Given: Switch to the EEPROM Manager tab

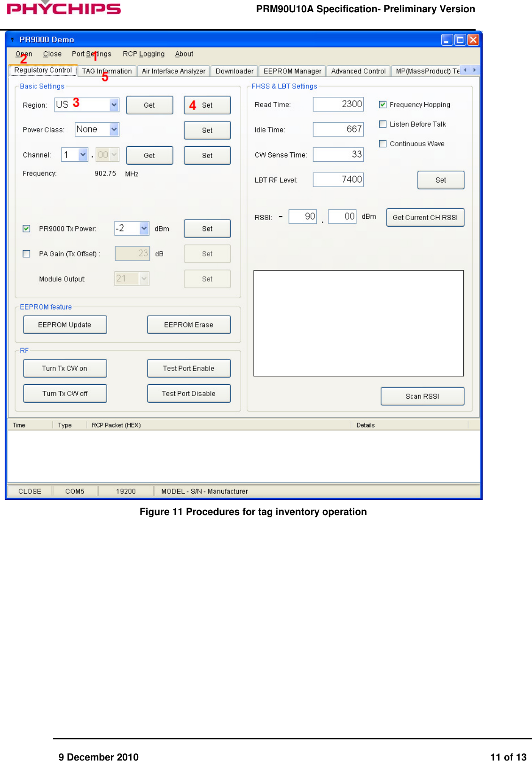Looking at the screenshot, I should pyautogui.click(x=292, y=71).
